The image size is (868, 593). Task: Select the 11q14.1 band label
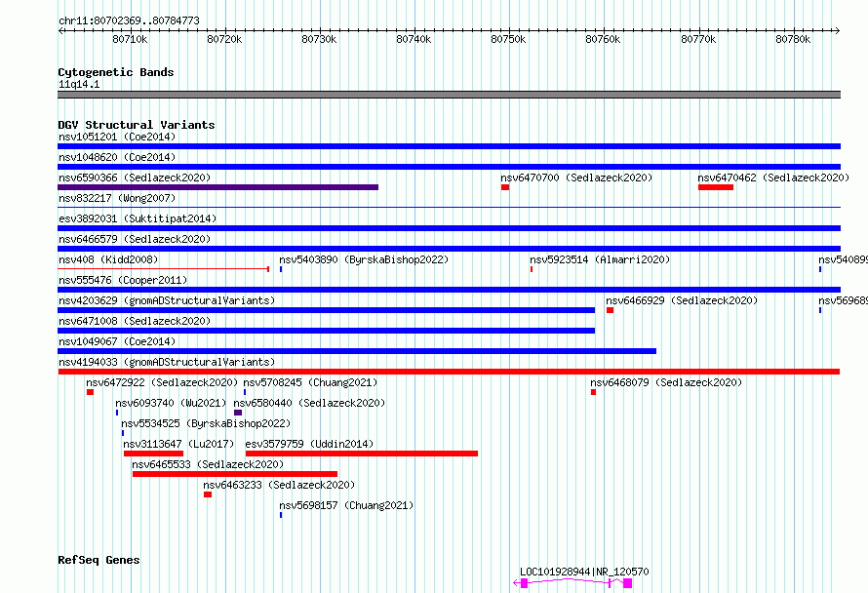pos(79,84)
